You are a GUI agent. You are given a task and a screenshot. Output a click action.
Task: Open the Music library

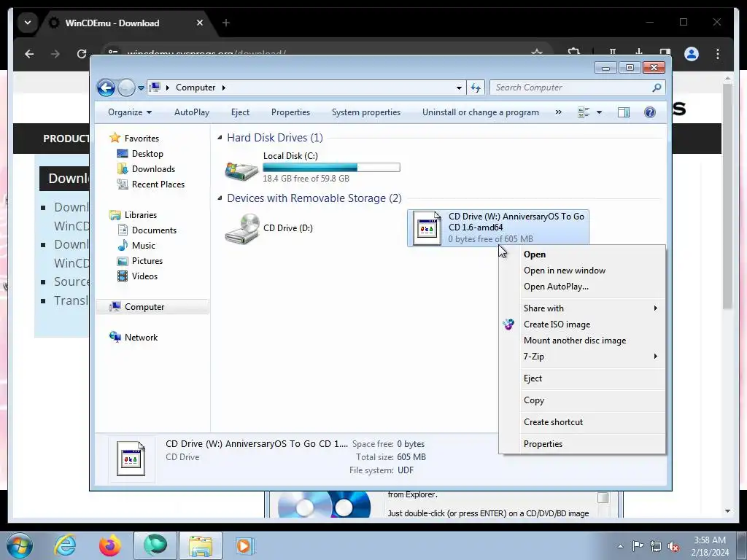(x=144, y=245)
